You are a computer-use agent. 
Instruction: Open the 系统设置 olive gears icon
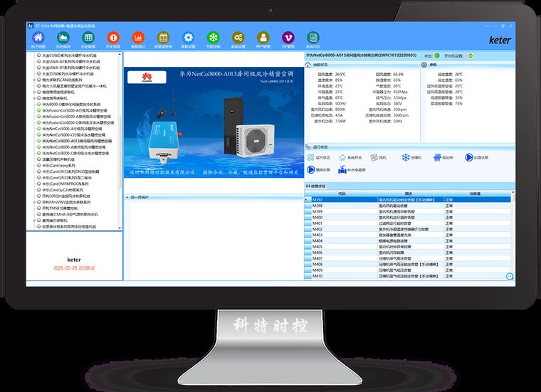238,38
